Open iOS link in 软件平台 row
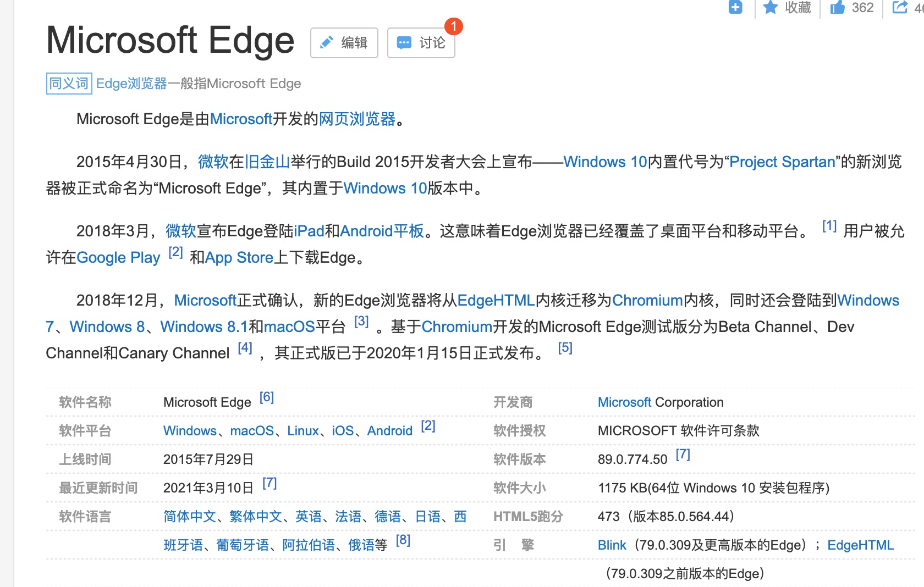This screenshot has width=924, height=587. click(x=343, y=431)
